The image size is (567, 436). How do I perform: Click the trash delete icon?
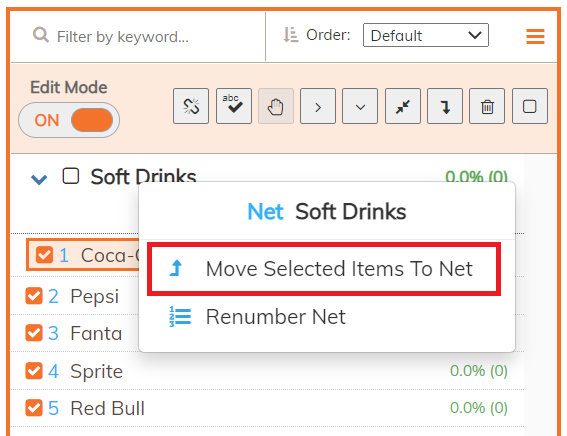487,106
